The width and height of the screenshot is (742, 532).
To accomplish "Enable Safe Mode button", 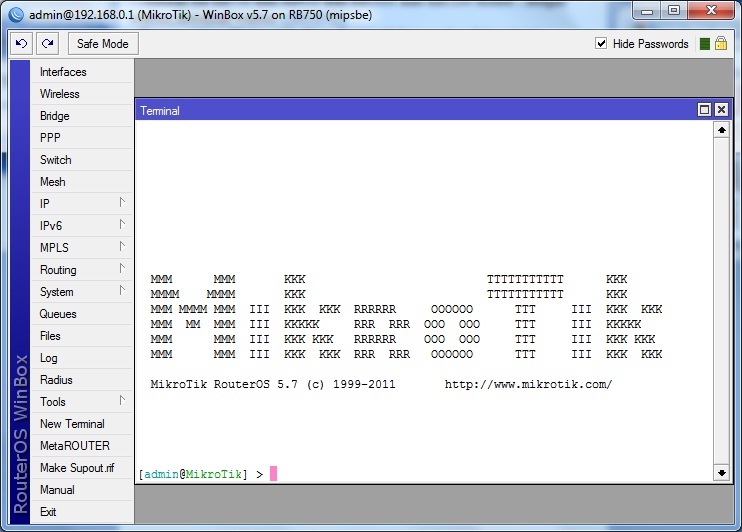I will pyautogui.click(x=103, y=44).
